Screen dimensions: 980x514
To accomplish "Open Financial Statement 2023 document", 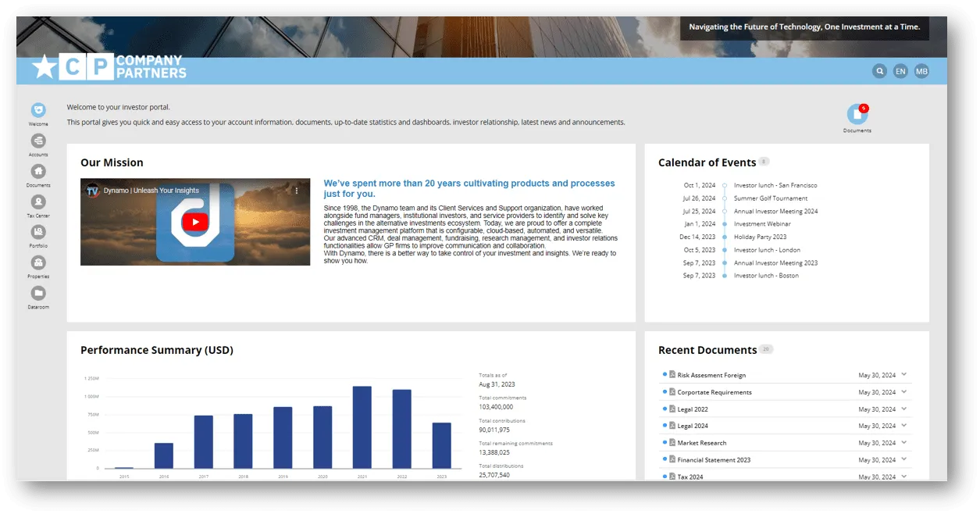I will [x=713, y=460].
